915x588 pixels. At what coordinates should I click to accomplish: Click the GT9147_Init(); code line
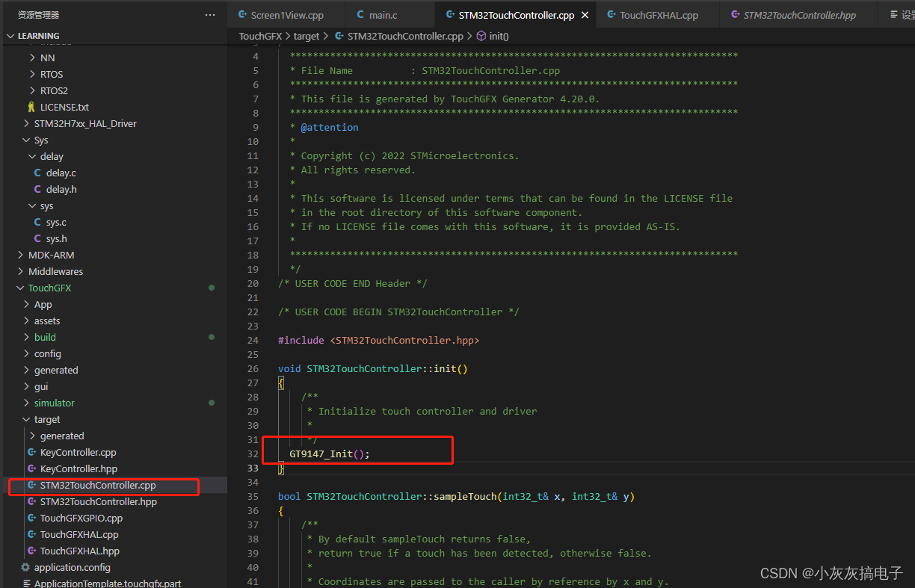click(x=330, y=454)
